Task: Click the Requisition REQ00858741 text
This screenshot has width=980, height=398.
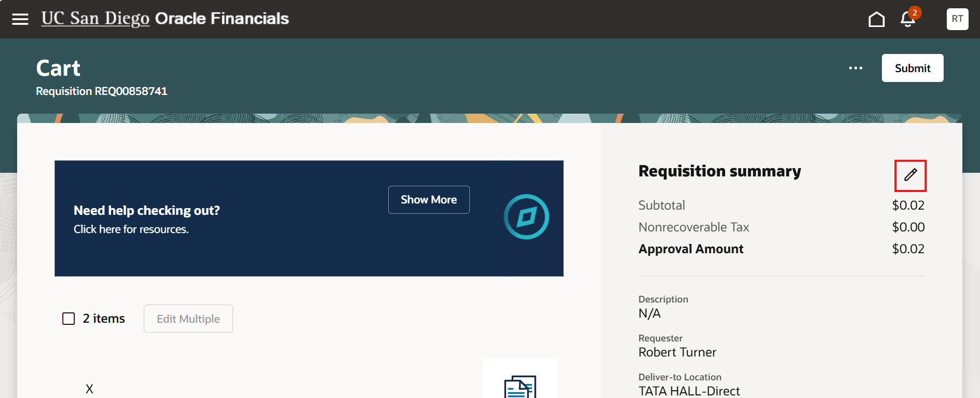Action: tap(102, 91)
